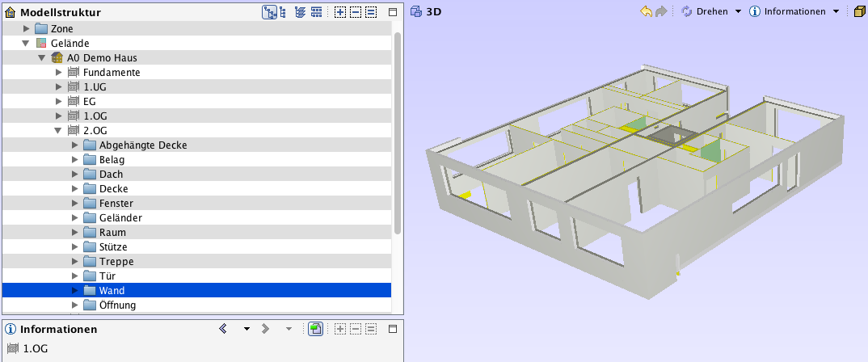The image size is (868, 362).
Task: Select the Tür folder
Action: point(107,276)
